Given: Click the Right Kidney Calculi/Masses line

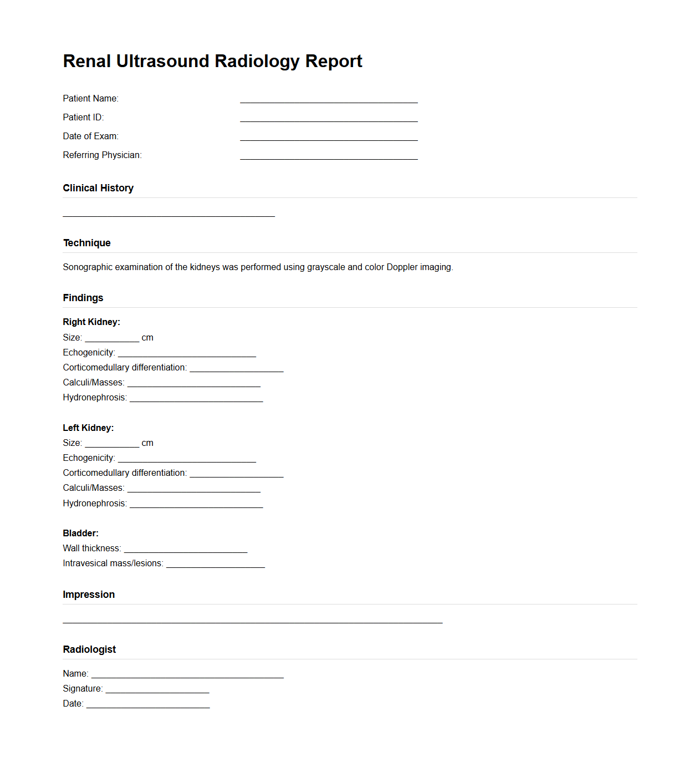Looking at the screenshot, I should coord(194,383).
